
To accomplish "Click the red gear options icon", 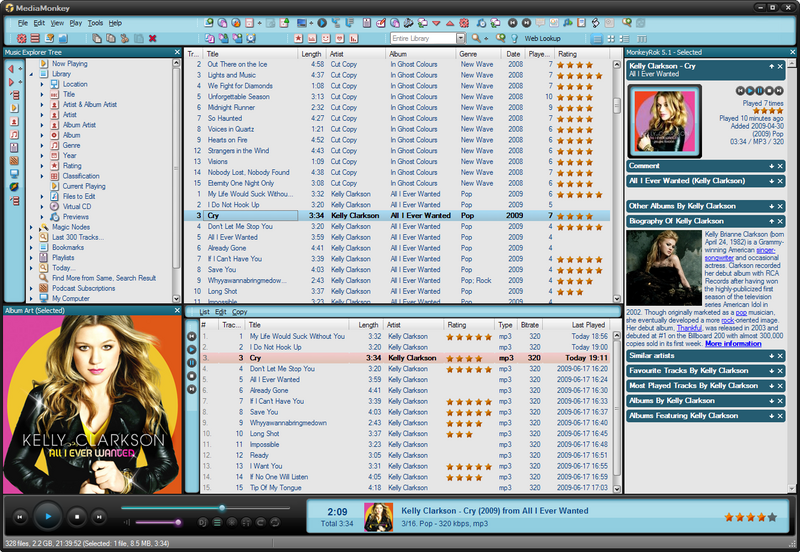I will [x=21, y=38].
